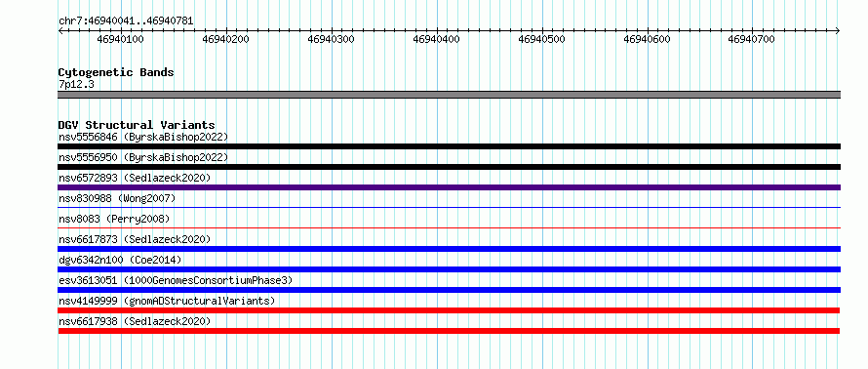This screenshot has height=369, width=868.
Task: Open variant label nsv4149999 (gnomADStructuralVariants)
Action: (167, 301)
